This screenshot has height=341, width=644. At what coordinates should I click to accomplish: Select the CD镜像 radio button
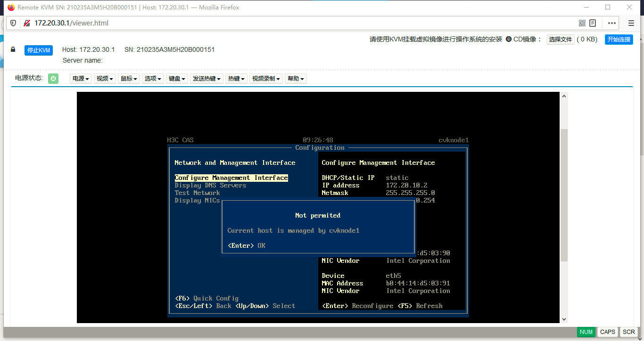pos(509,39)
